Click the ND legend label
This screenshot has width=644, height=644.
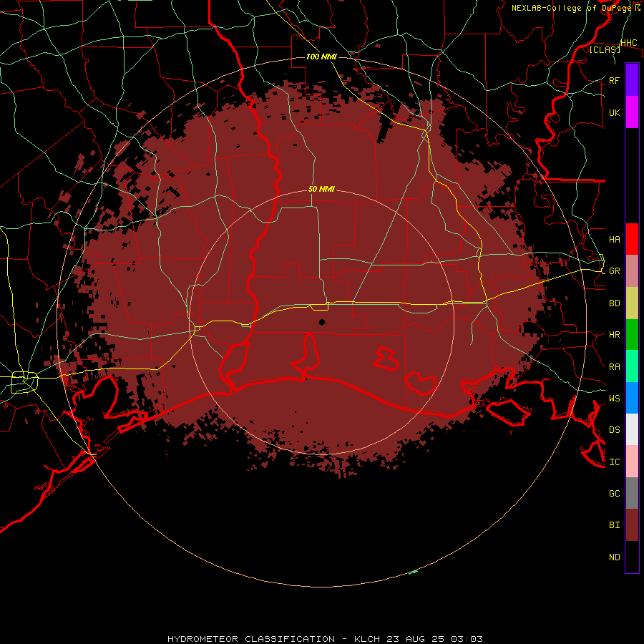click(x=614, y=557)
